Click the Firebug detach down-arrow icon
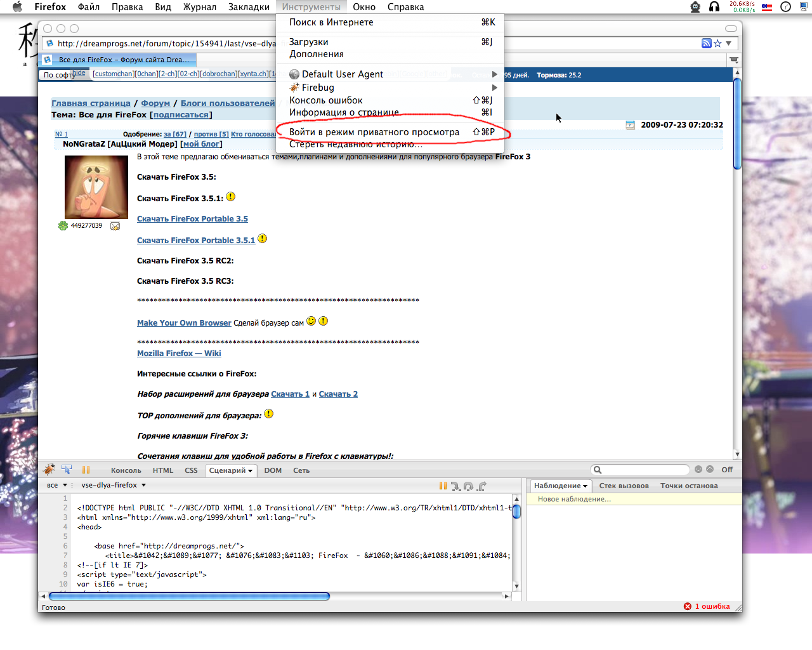 click(x=698, y=469)
